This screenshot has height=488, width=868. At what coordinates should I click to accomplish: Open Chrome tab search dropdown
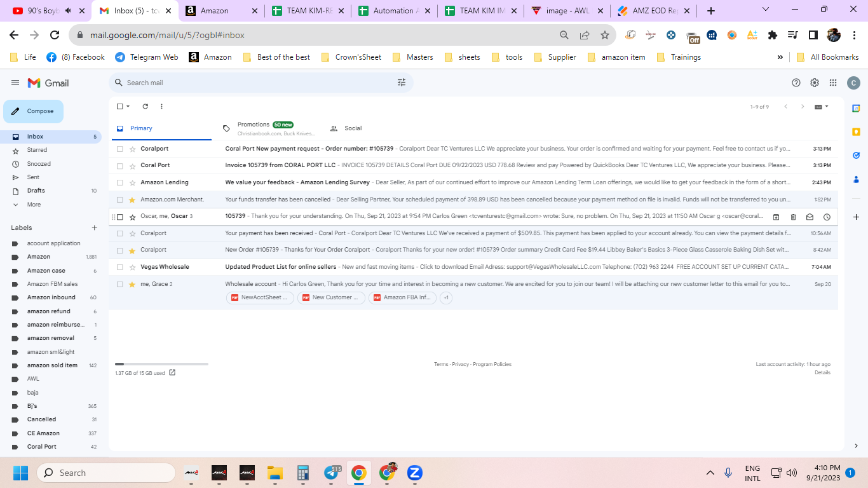tap(765, 10)
